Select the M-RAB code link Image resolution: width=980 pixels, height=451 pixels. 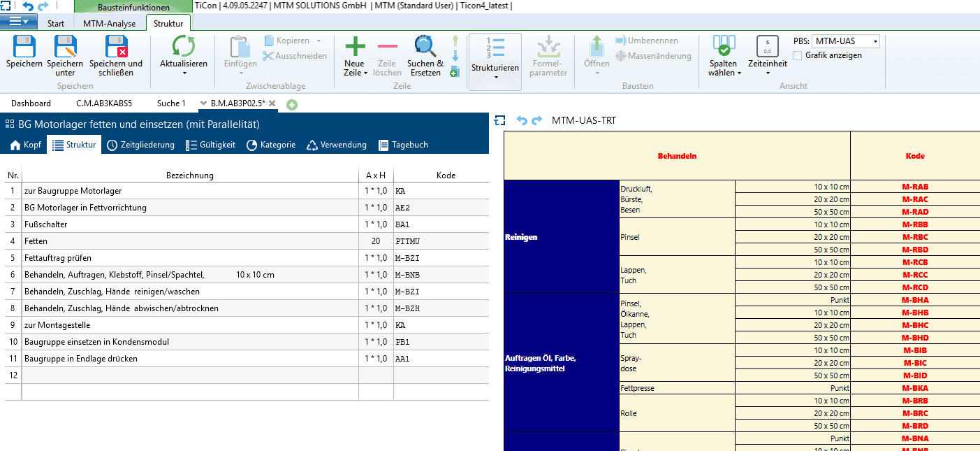click(x=914, y=187)
